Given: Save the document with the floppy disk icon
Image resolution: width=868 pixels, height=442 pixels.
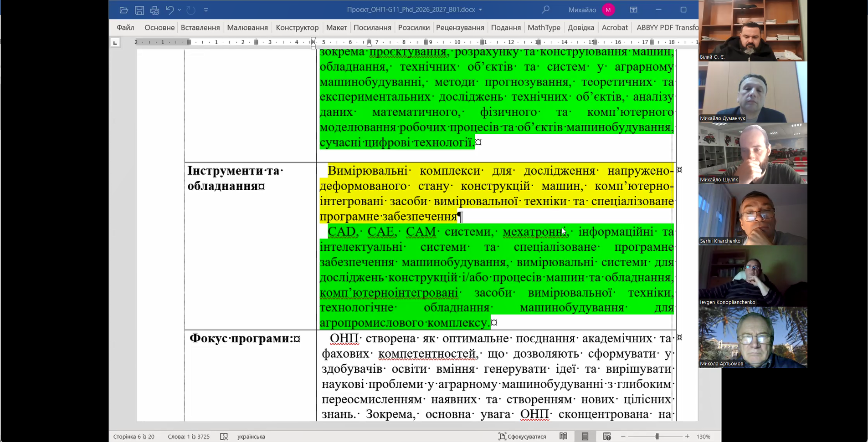Looking at the screenshot, I should [x=139, y=10].
